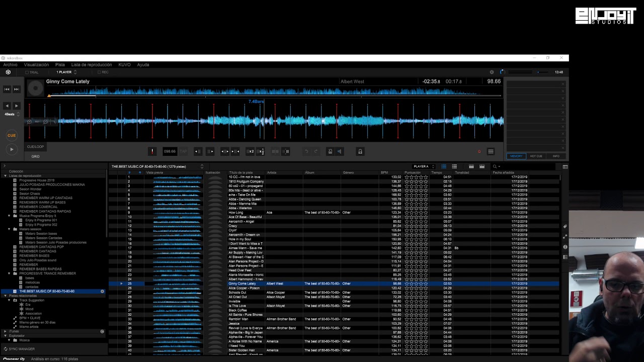Screen dimensions: 644x362
Task: Jump to previous track button
Action: coord(7,89)
